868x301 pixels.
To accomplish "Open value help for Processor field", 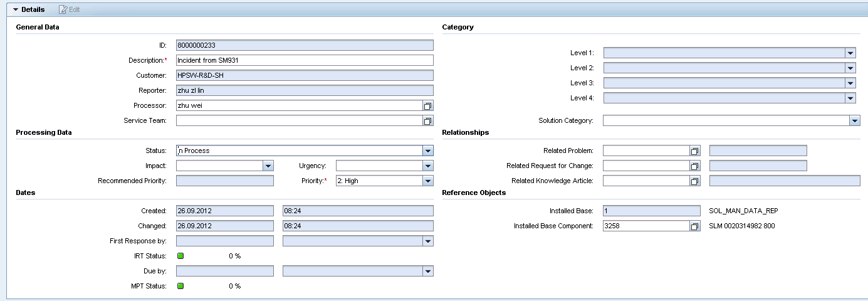I will pyautogui.click(x=428, y=105).
